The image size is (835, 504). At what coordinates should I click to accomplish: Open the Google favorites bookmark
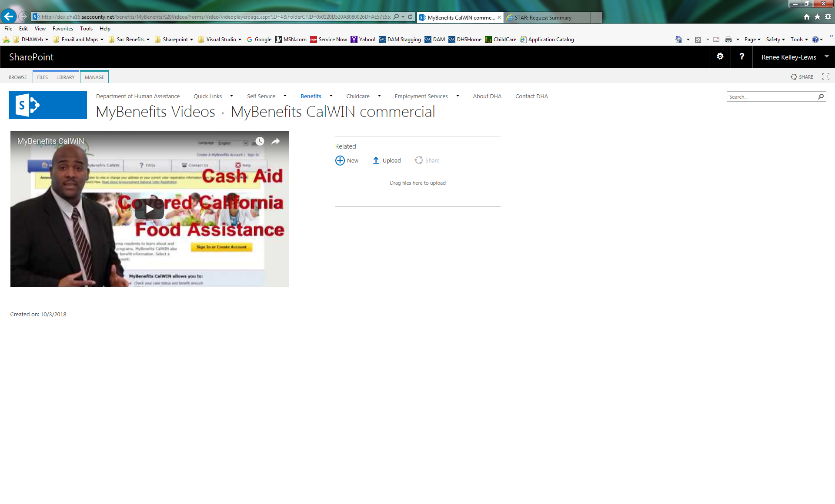(259, 40)
